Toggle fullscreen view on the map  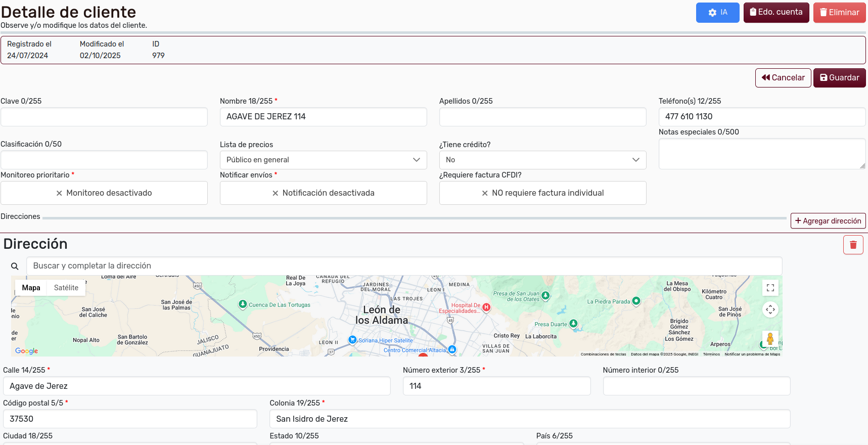pos(770,288)
